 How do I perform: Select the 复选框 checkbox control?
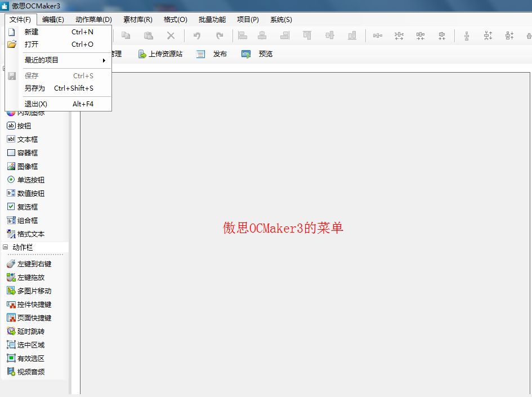pos(23,207)
